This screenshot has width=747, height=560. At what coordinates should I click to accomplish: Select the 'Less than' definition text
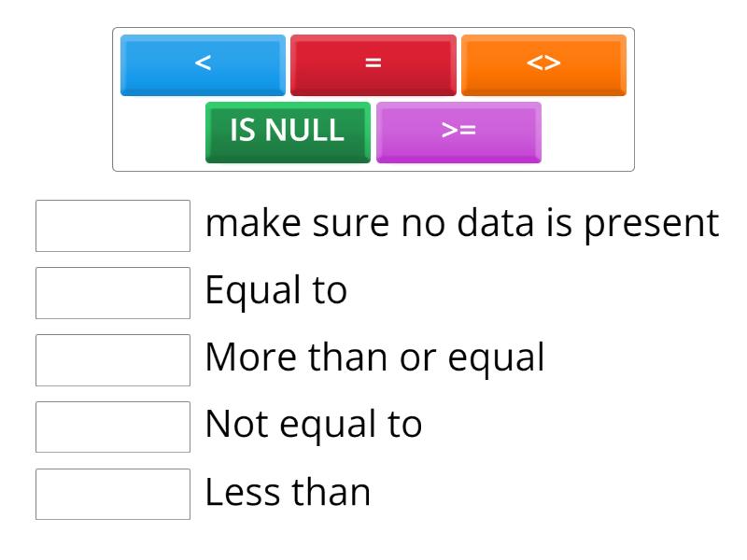coord(288,493)
